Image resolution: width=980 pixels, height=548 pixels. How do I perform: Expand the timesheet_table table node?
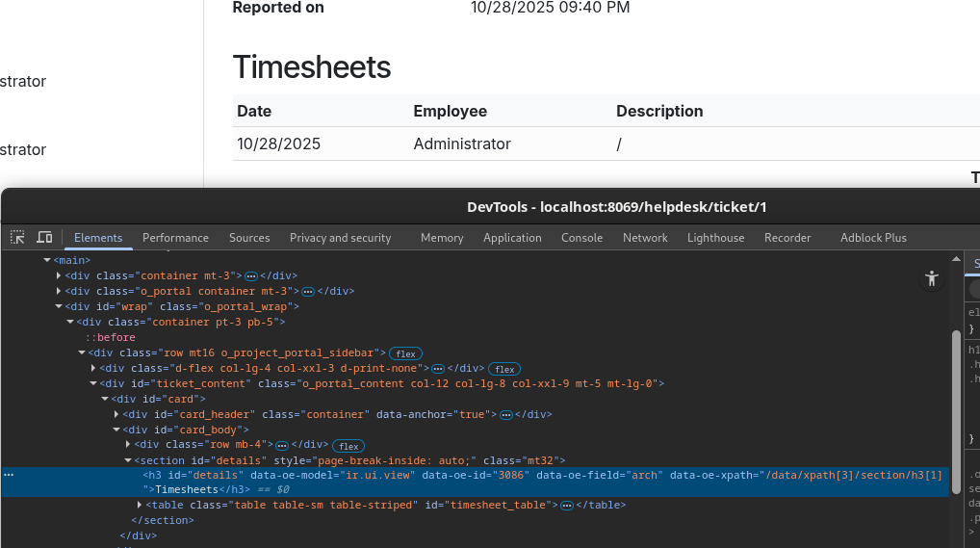140,505
